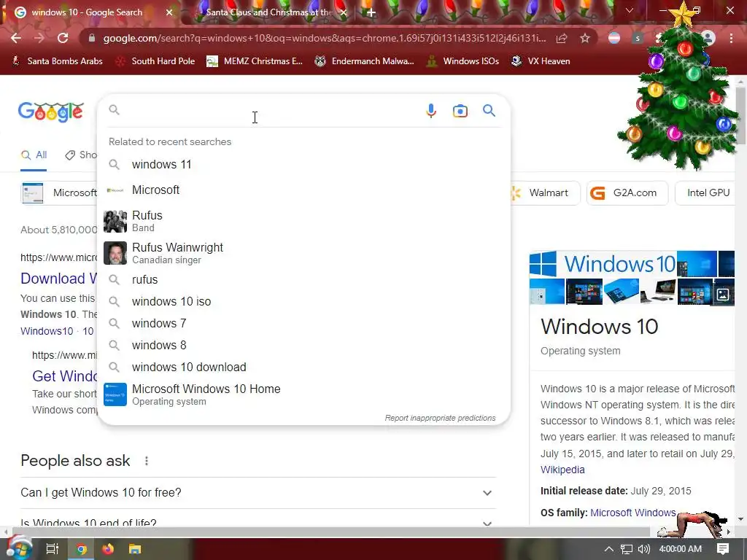Open the Chrome profile avatar icon

(x=708, y=38)
